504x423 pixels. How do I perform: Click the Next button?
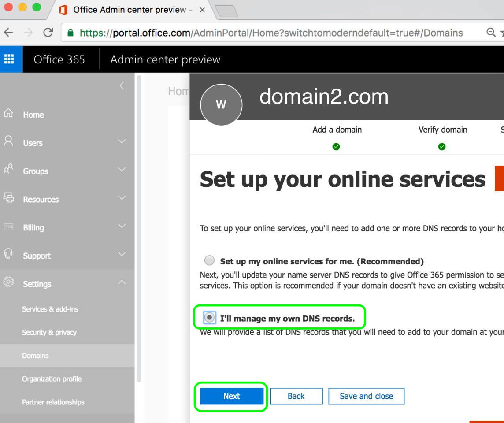[x=232, y=396]
